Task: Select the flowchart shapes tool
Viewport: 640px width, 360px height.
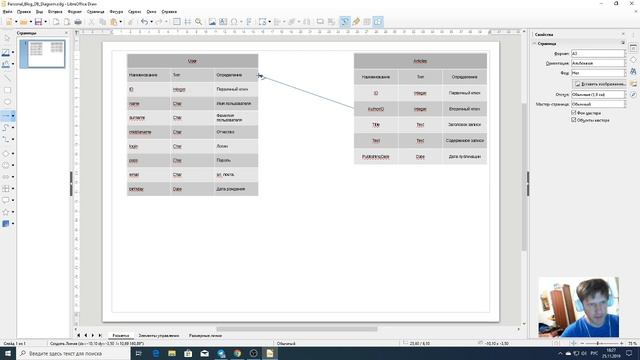Action: coord(6,189)
